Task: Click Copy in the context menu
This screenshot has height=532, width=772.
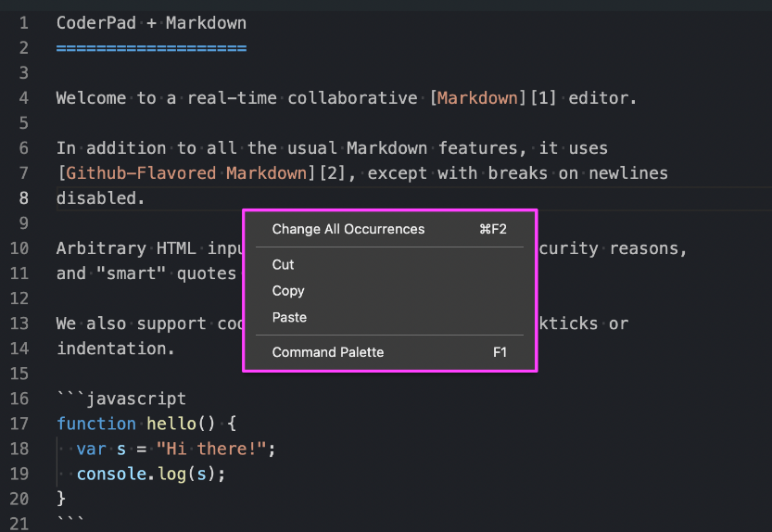Action: pos(288,291)
